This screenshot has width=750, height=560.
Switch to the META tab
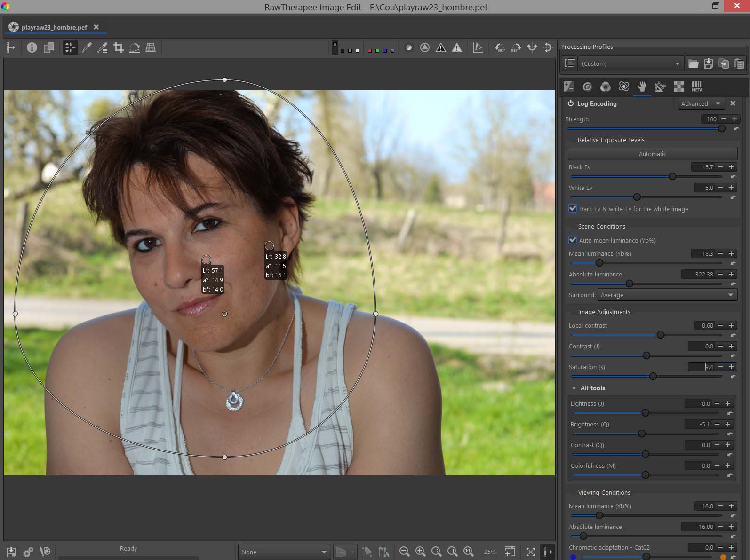[697, 87]
